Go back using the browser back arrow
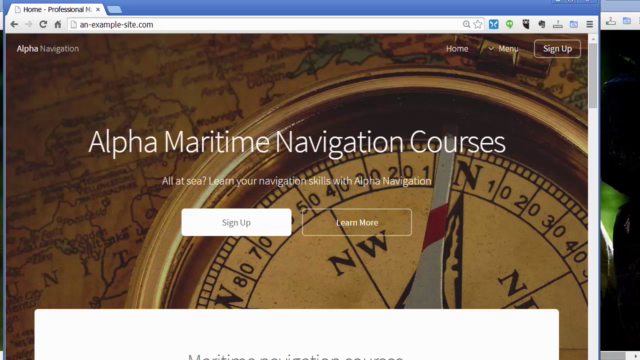Screen dimensions: 640x360 click(x=14, y=24)
